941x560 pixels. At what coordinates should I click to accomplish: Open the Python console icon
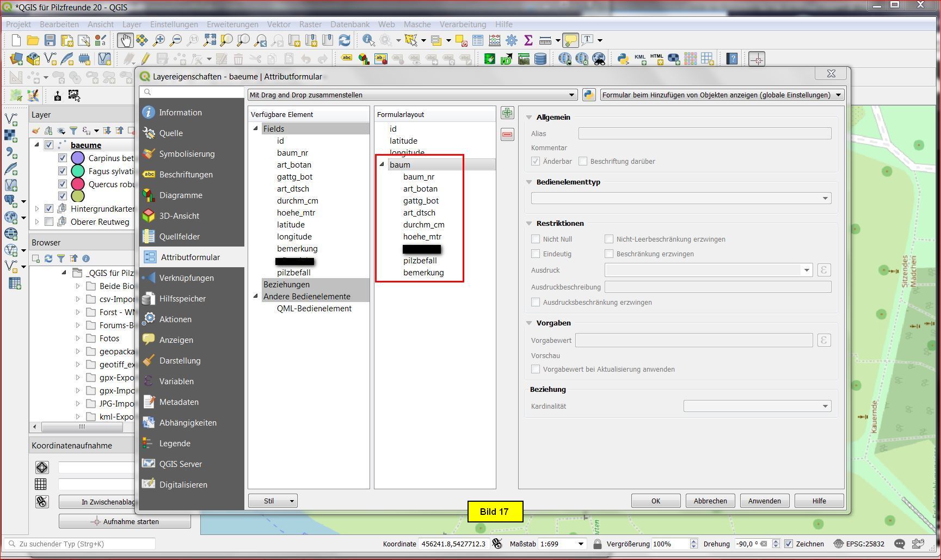click(623, 59)
